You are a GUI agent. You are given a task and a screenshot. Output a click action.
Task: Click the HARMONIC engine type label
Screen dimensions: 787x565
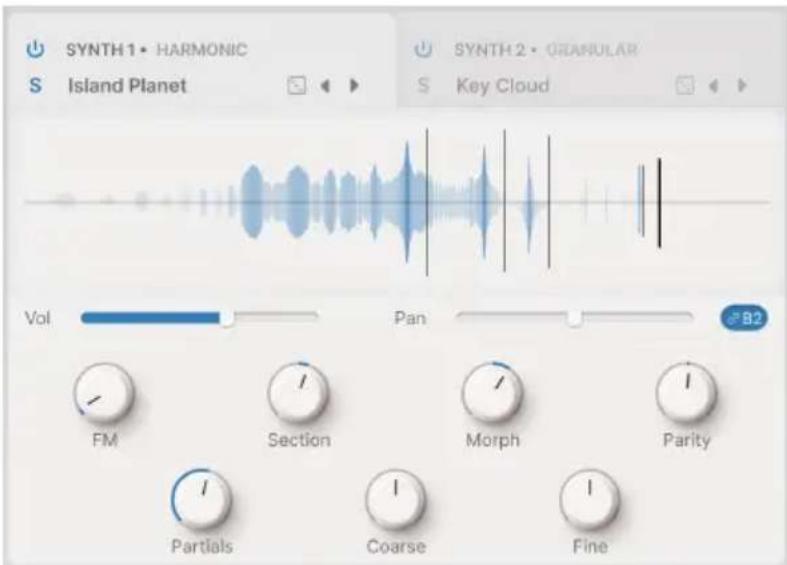202,50
